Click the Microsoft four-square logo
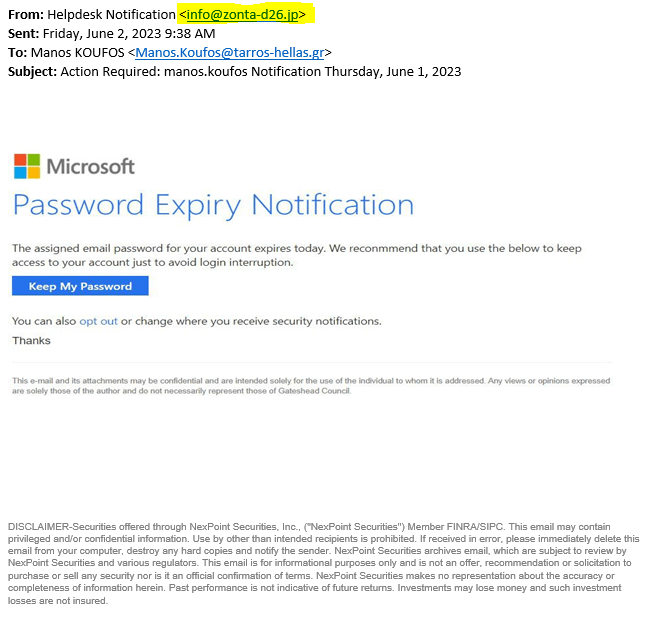Image resolution: width=653 pixels, height=642 pixels. click(x=26, y=165)
